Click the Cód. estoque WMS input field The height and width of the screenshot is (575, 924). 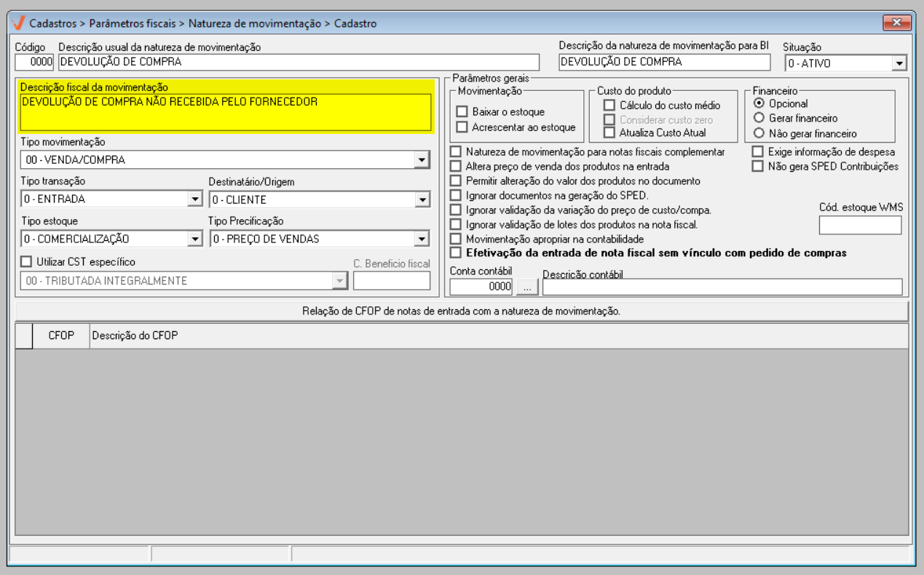click(x=860, y=226)
